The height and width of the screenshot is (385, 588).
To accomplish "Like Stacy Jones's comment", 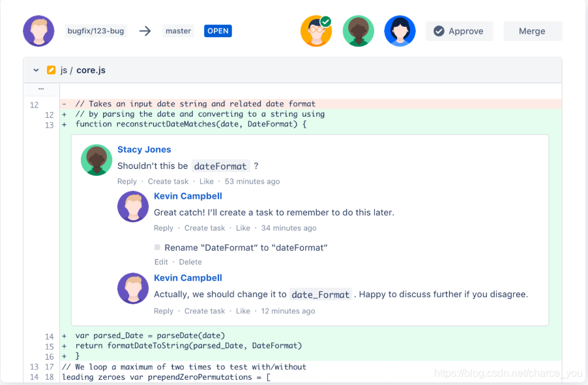I will tap(206, 182).
